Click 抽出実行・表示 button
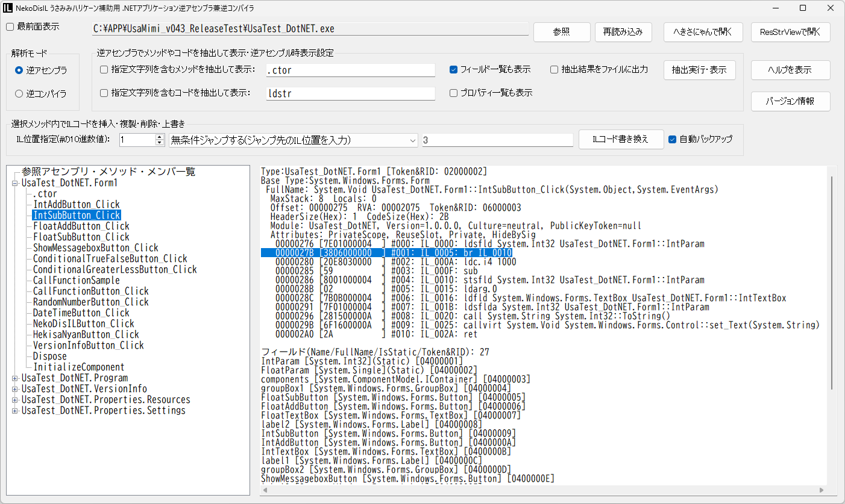845x504 pixels. 699,70
